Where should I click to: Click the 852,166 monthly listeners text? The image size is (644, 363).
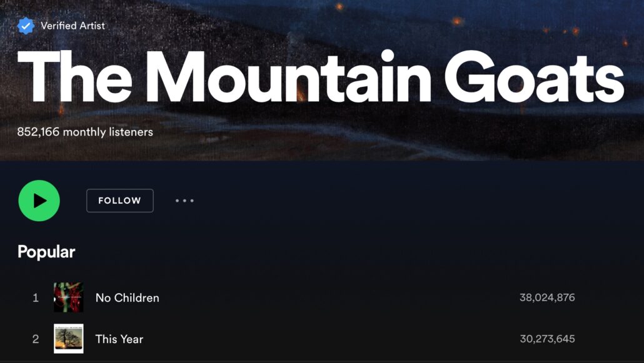[85, 132]
